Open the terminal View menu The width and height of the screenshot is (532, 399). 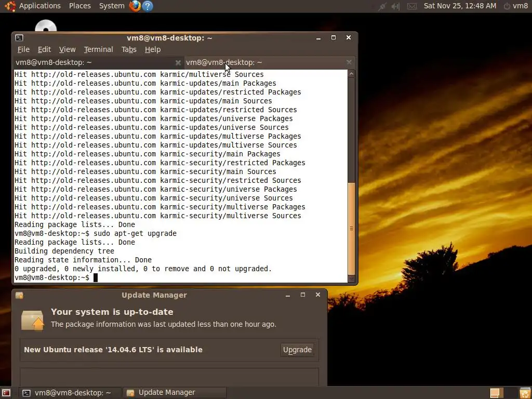click(67, 49)
